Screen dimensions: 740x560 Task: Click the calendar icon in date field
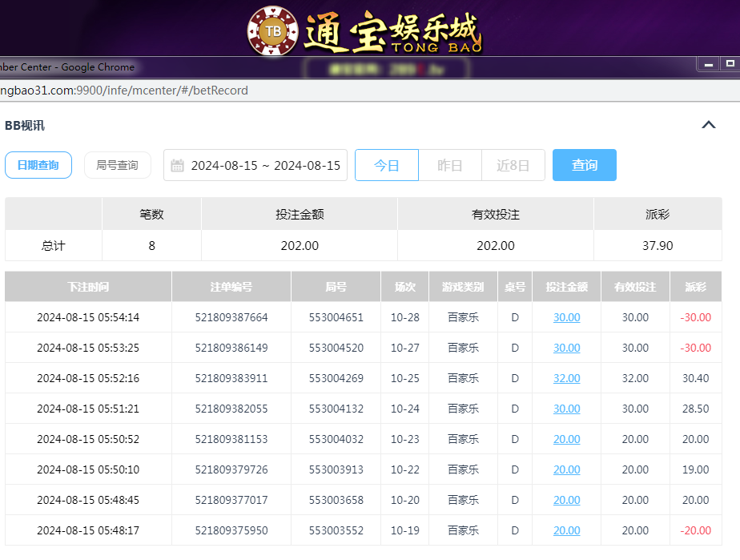point(178,166)
